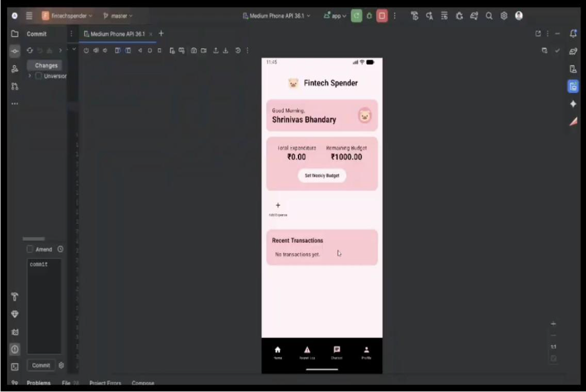Tap the Chatbot tab in app navigation

[x=336, y=353]
